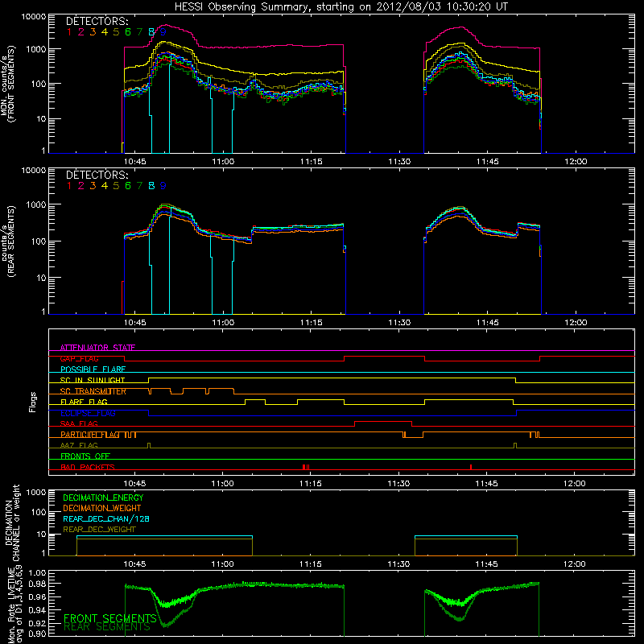Screen dimensions: 644x644
Task: Click the HESSI Observing Summary title
Action: [x=341, y=6]
